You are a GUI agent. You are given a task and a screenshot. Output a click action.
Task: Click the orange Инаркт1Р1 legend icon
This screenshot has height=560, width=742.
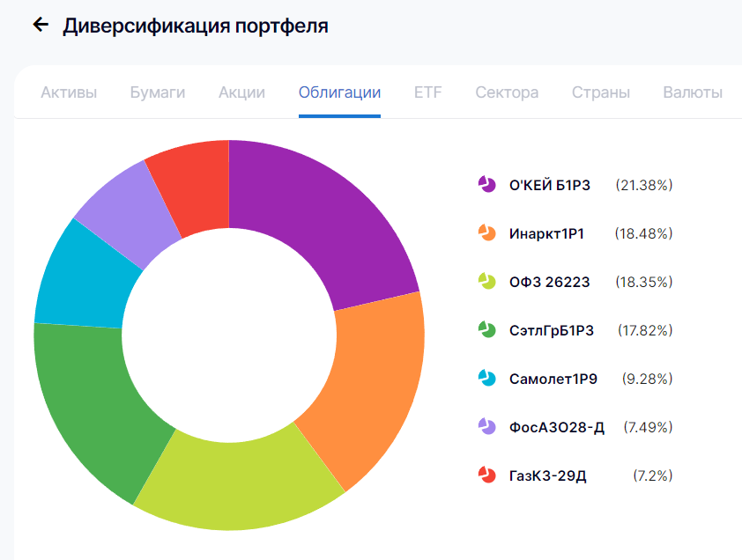(x=487, y=232)
